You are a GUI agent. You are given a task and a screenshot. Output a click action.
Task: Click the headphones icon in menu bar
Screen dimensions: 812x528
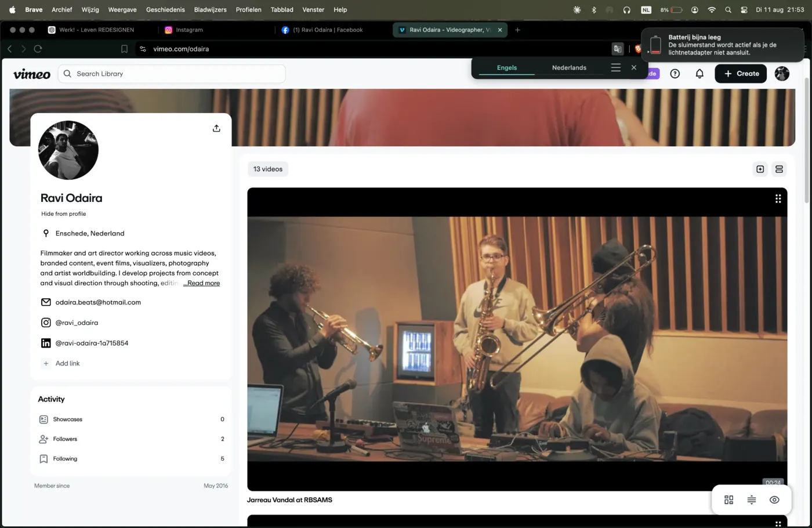point(626,10)
